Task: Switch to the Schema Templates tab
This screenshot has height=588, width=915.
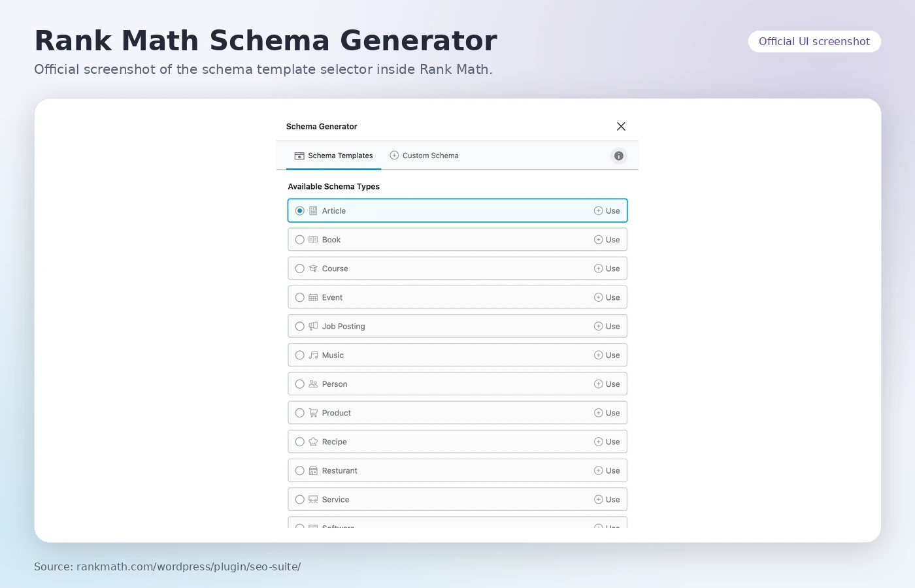Action: [x=333, y=155]
